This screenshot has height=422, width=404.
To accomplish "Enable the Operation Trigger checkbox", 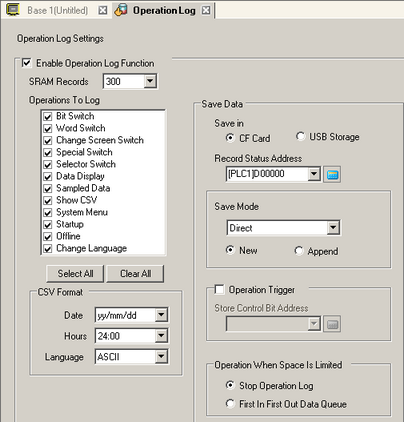I will [219, 289].
